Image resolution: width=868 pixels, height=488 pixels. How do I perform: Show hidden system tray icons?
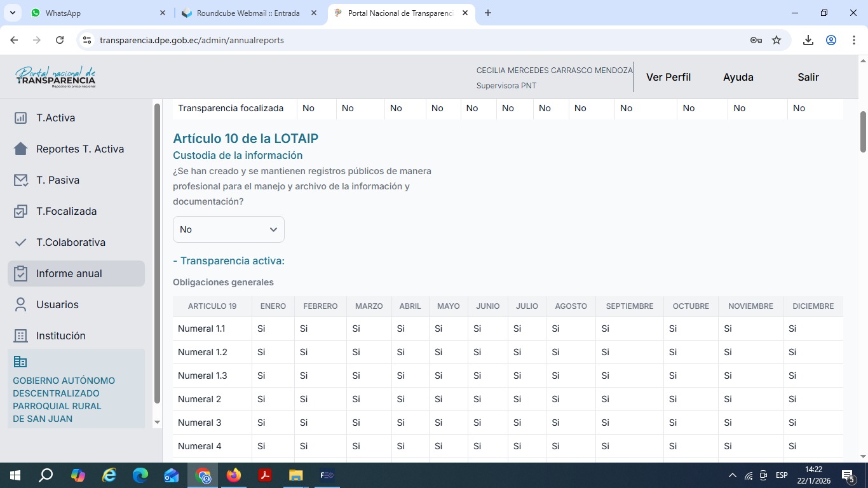click(732, 475)
